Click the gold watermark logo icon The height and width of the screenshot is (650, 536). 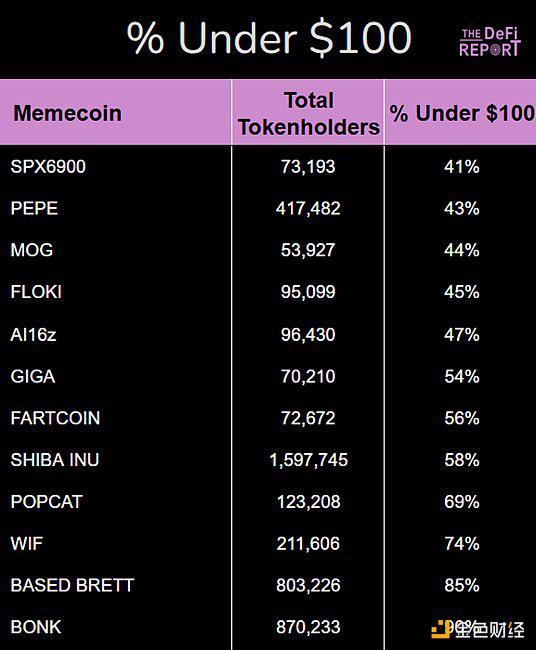pos(441,630)
